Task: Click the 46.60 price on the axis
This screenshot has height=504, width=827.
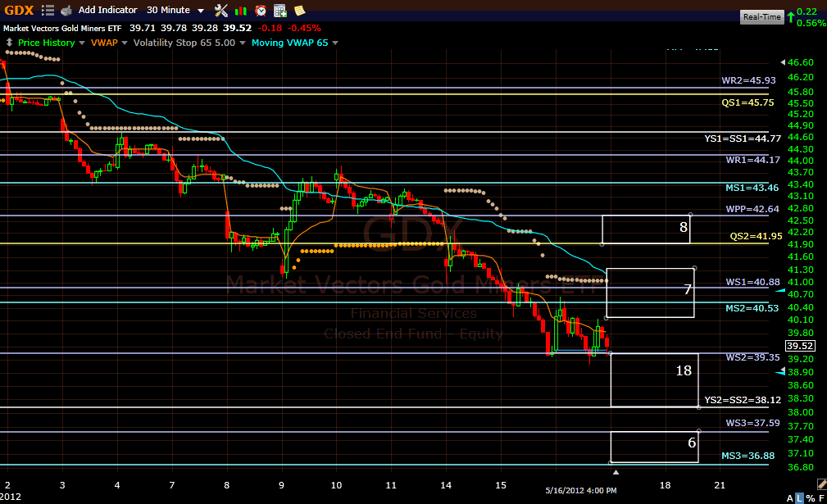Action: (801, 62)
